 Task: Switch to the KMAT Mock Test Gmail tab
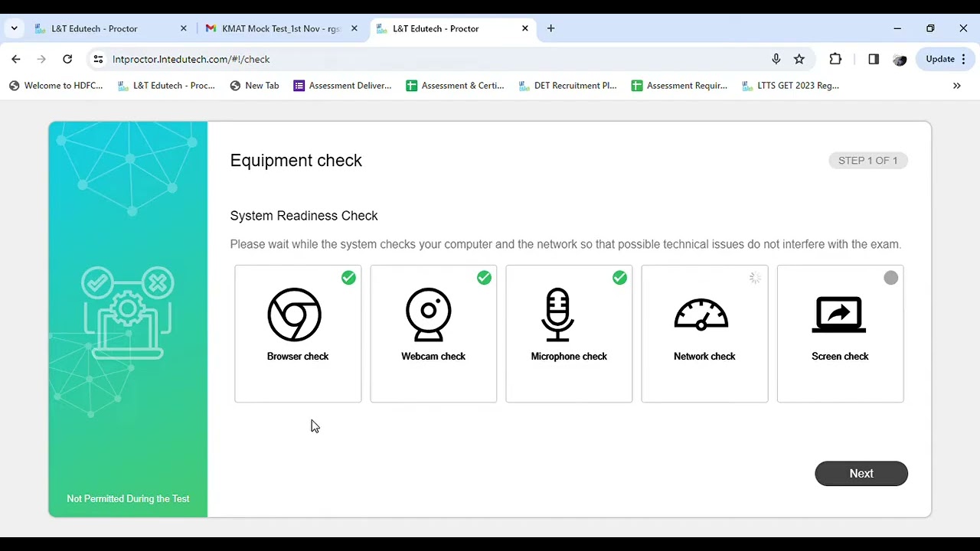(281, 28)
